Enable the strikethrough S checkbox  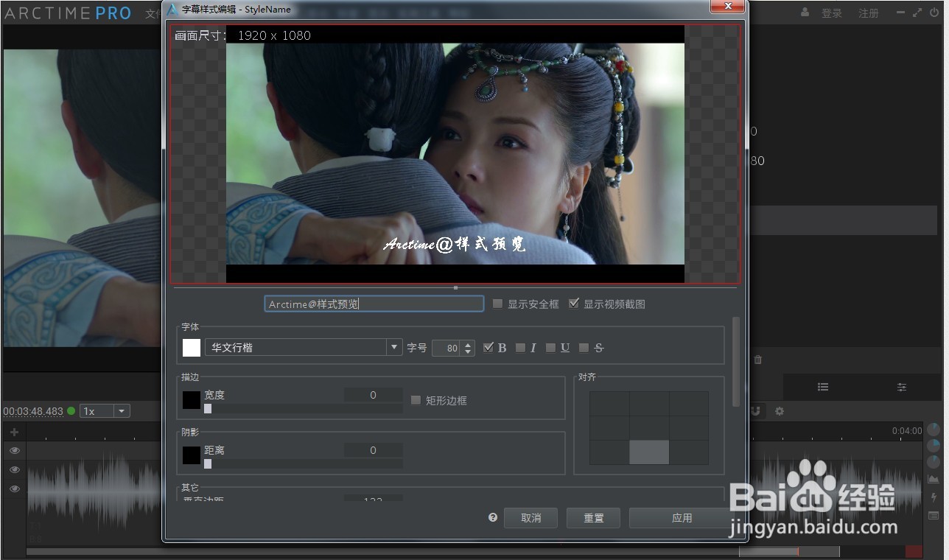click(x=584, y=348)
